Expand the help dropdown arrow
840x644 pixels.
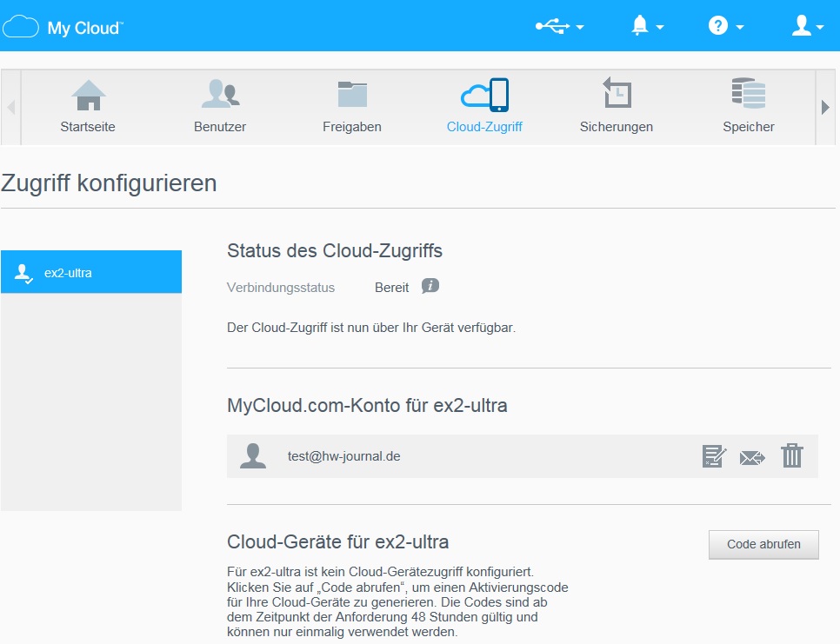740,27
